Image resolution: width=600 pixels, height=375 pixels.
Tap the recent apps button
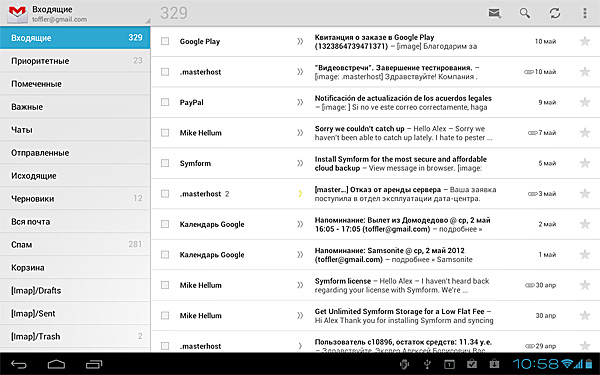click(94, 364)
